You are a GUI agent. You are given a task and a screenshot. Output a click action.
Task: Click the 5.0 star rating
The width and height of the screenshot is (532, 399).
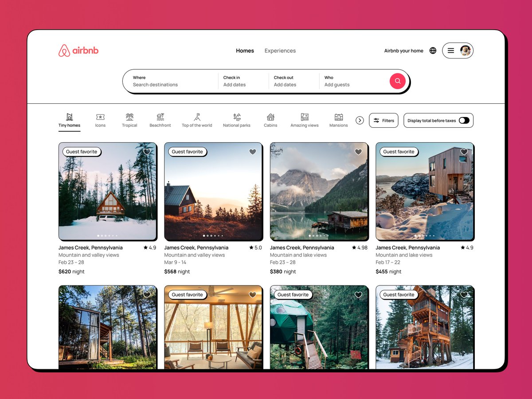[x=256, y=248]
